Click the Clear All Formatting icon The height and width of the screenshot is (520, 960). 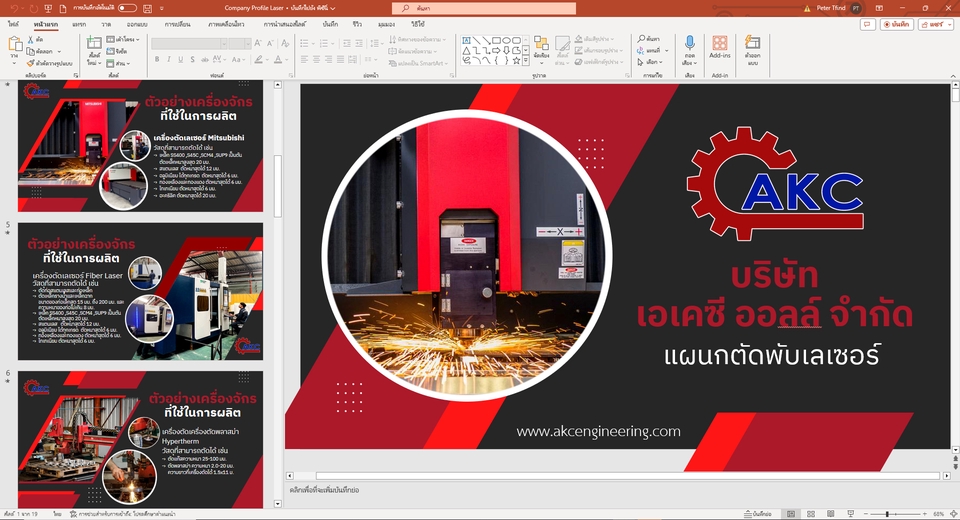(285, 43)
